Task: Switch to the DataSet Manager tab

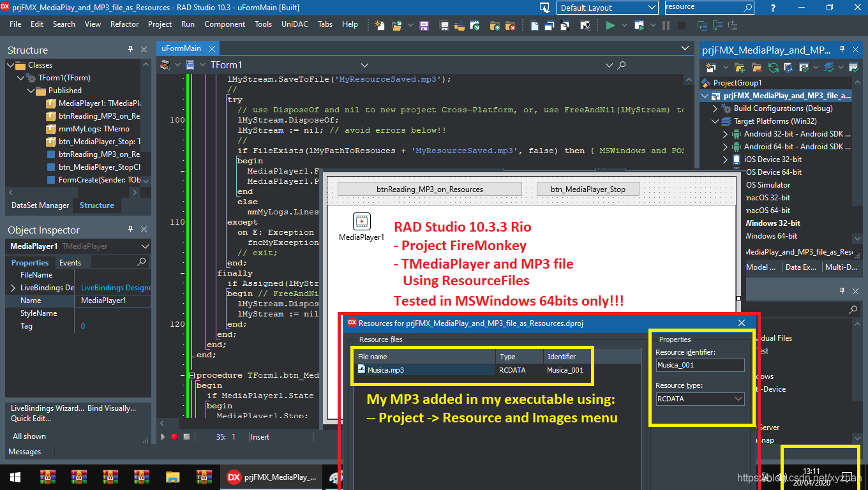Action: tap(40, 205)
